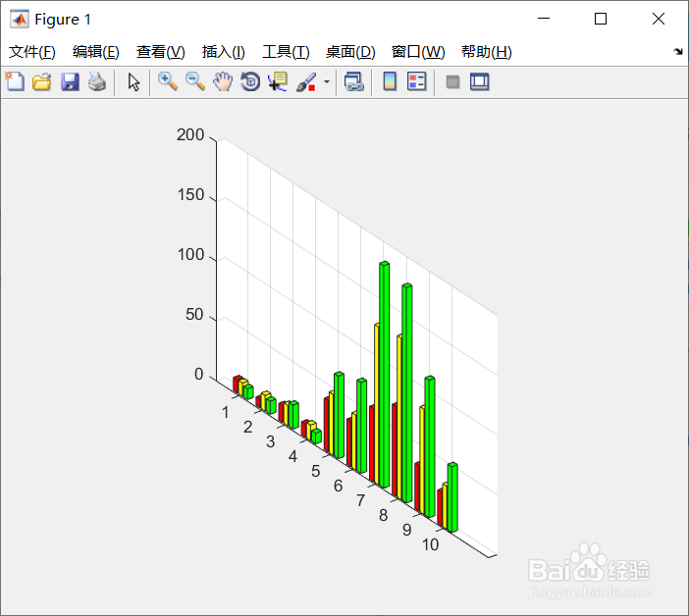Screen dimensions: 689x616
Task: Click the green bar at position 10
Action: [452, 497]
